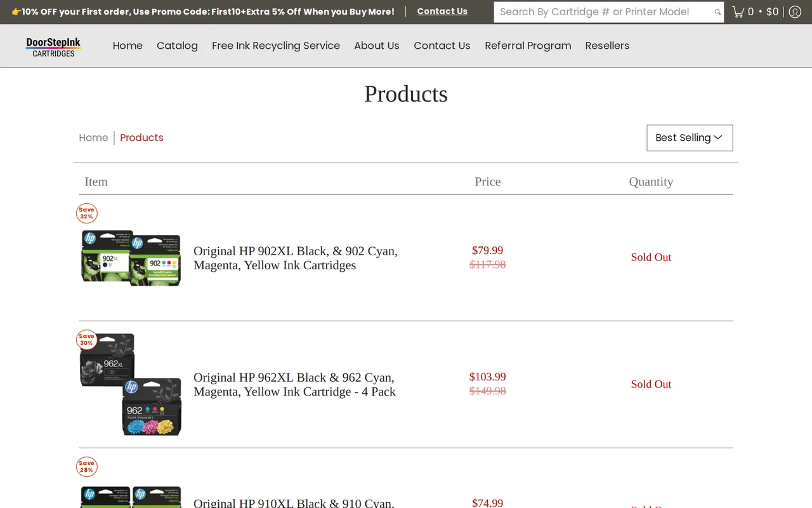Click the $103.99 sale price

click(x=488, y=377)
